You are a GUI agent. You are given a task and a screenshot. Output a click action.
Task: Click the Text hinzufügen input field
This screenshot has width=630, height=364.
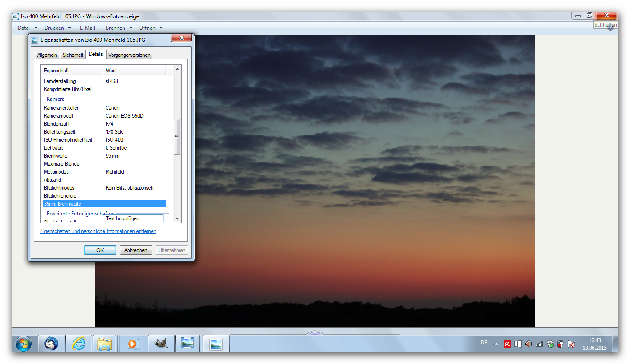(134, 218)
